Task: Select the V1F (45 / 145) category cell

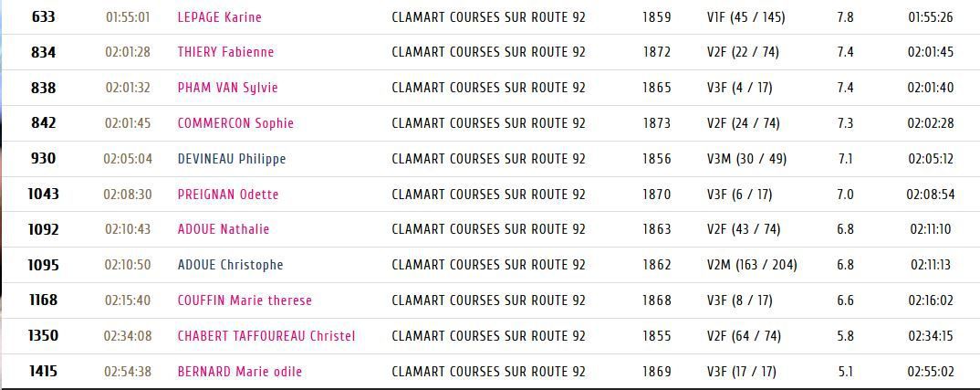Action: click(x=745, y=17)
